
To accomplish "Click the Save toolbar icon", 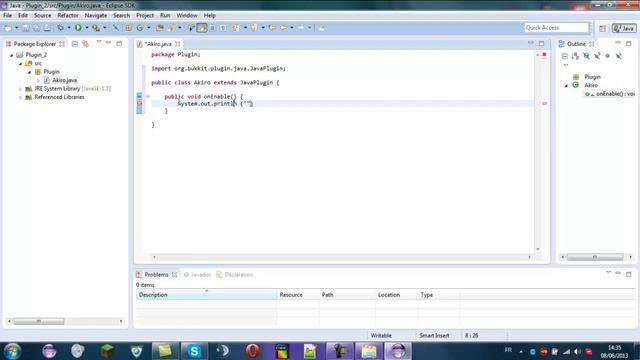I will click(x=26, y=28).
